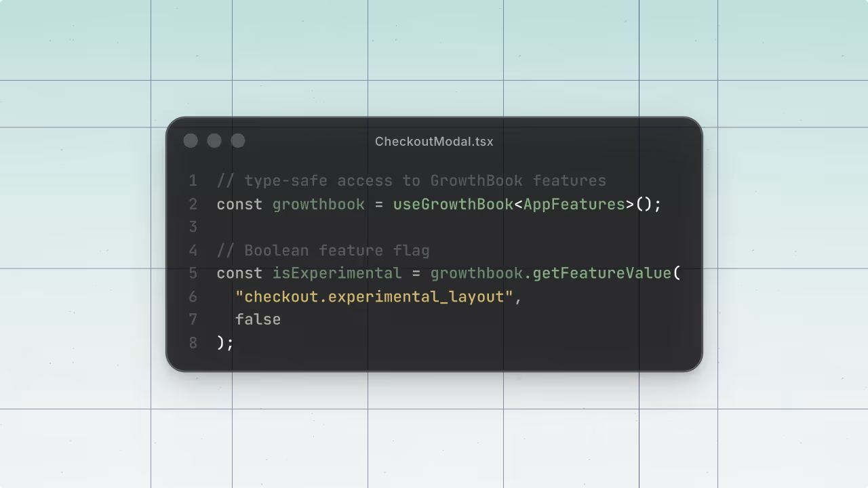The height and width of the screenshot is (488, 868).
Task: Click the type-safe access comment
Action: (x=410, y=181)
